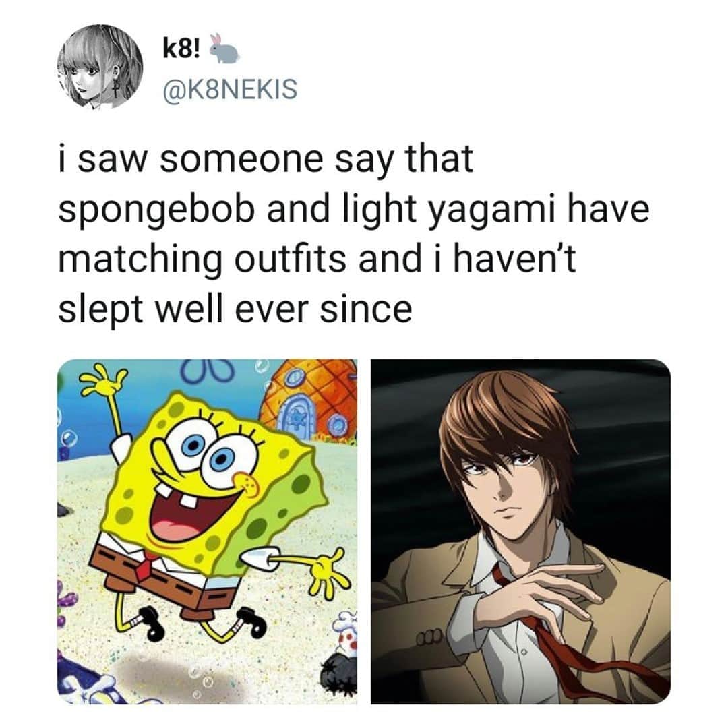728x728 pixels.
Task: Click the rabbit emoji beside k8!
Action: click(x=224, y=49)
